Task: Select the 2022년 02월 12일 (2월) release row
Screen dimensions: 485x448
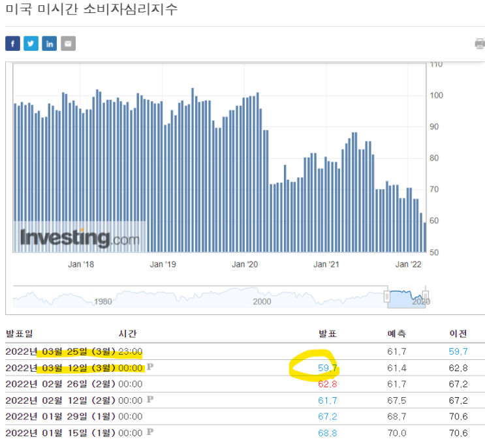Action: click(x=245, y=401)
